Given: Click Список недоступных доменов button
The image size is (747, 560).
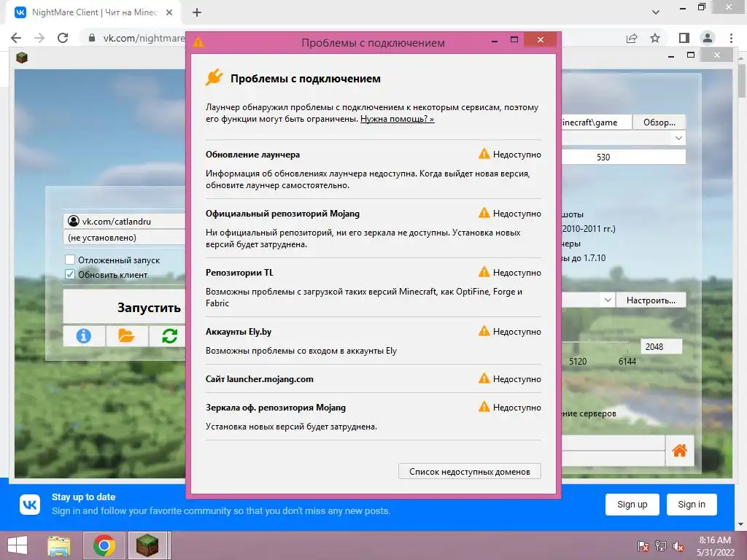Looking at the screenshot, I should pos(470,472).
